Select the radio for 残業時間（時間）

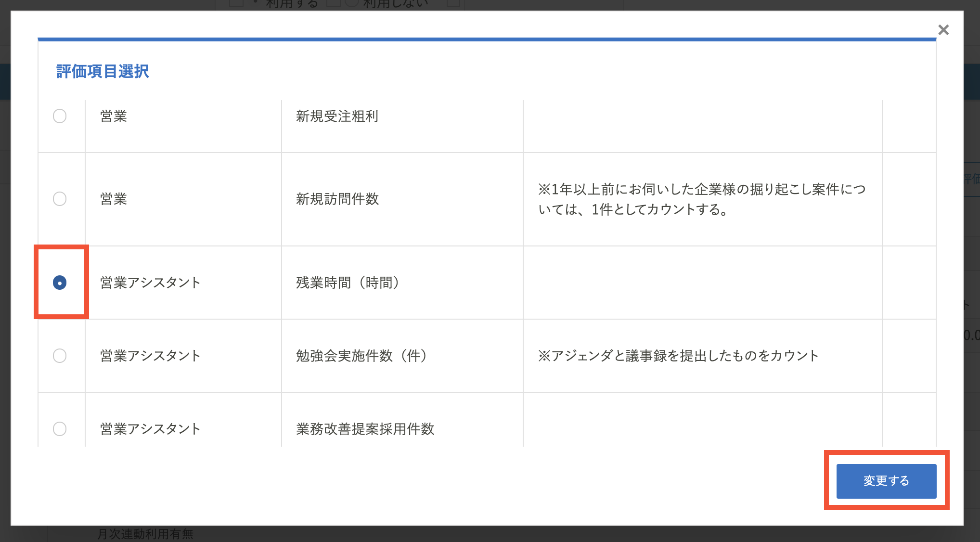60,283
